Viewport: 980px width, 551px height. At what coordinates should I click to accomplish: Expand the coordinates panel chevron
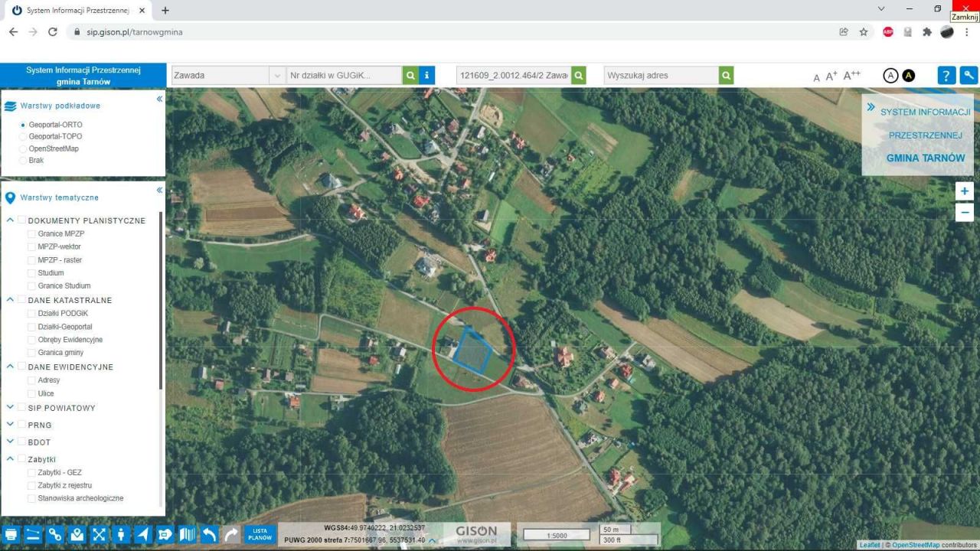coord(432,540)
